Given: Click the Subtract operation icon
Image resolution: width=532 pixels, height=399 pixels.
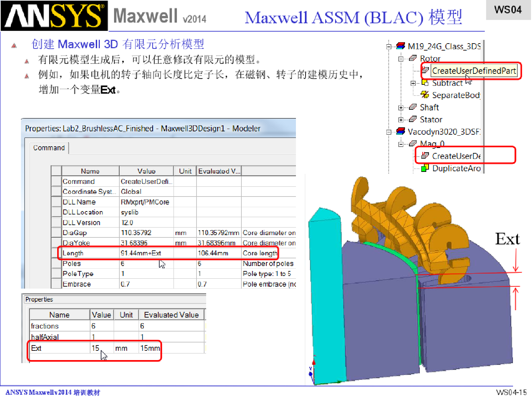Looking at the screenshot, I should pos(425,82).
